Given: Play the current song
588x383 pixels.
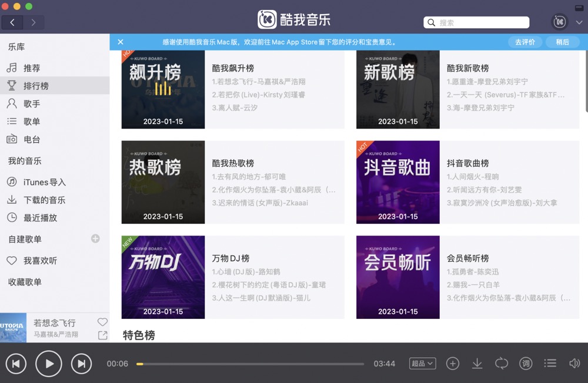Looking at the screenshot, I should coord(49,364).
